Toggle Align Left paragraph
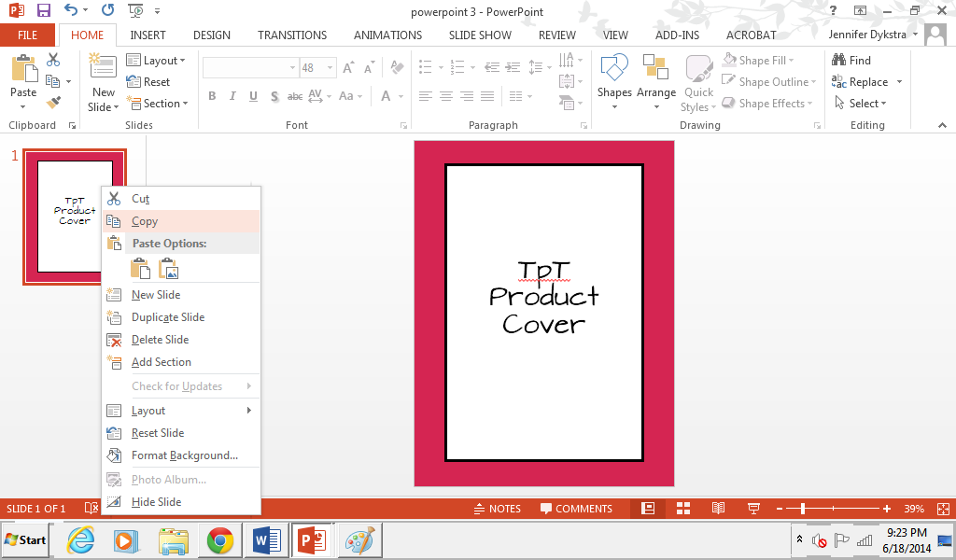Image resolution: width=956 pixels, height=560 pixels. pyautogui.click(x=426, y=96)
